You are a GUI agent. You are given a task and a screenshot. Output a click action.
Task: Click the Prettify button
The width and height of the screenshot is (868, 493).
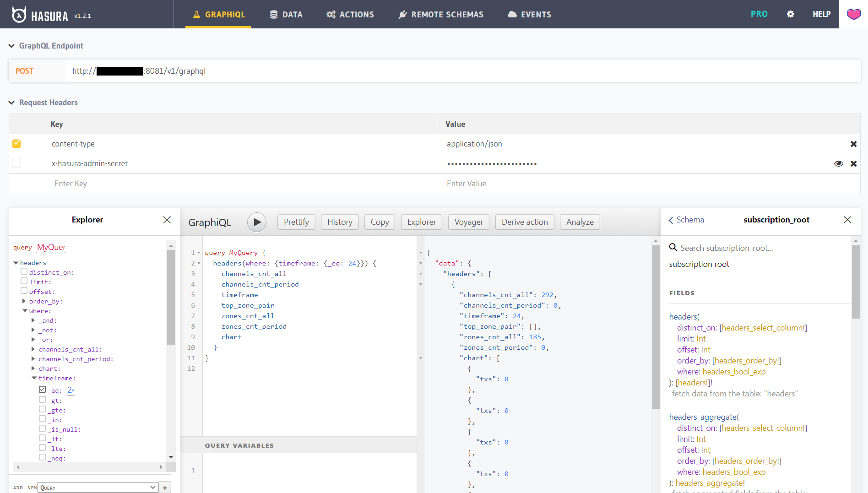(x=296, y=222)
